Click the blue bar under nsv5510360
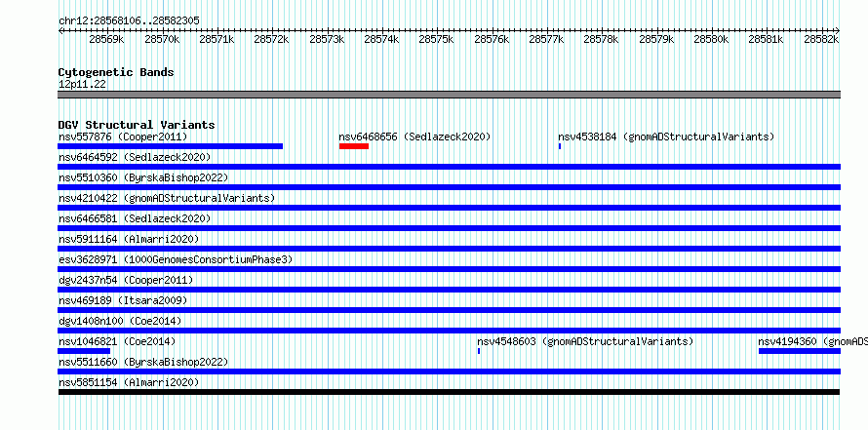 [x=449, y=187]
